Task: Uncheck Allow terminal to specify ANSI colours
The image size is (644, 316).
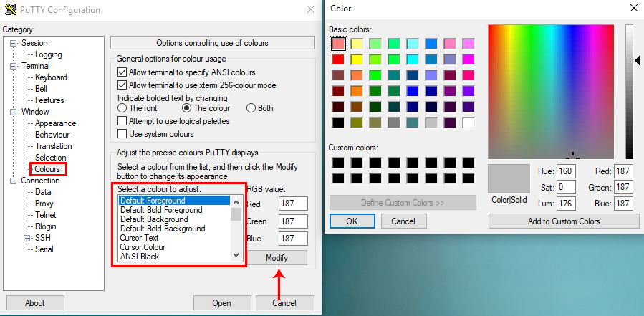Action: pyautogui.click(x=122, y=72)
